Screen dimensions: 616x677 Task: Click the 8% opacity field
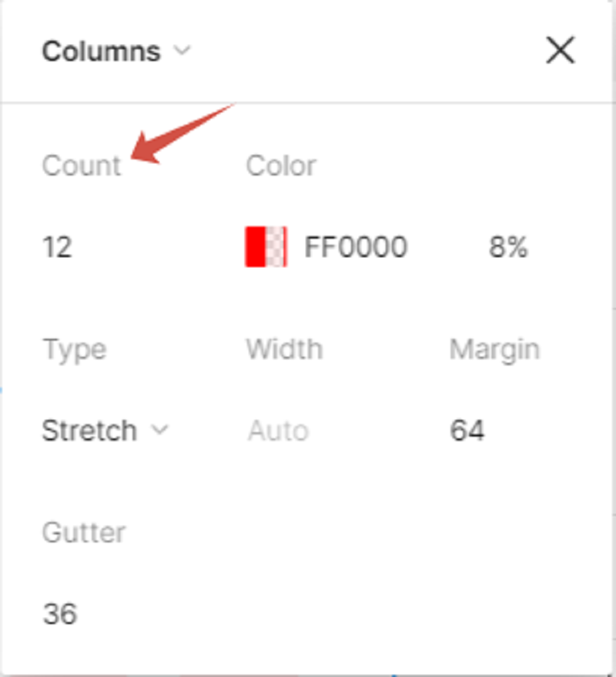(x=507, y=247)
